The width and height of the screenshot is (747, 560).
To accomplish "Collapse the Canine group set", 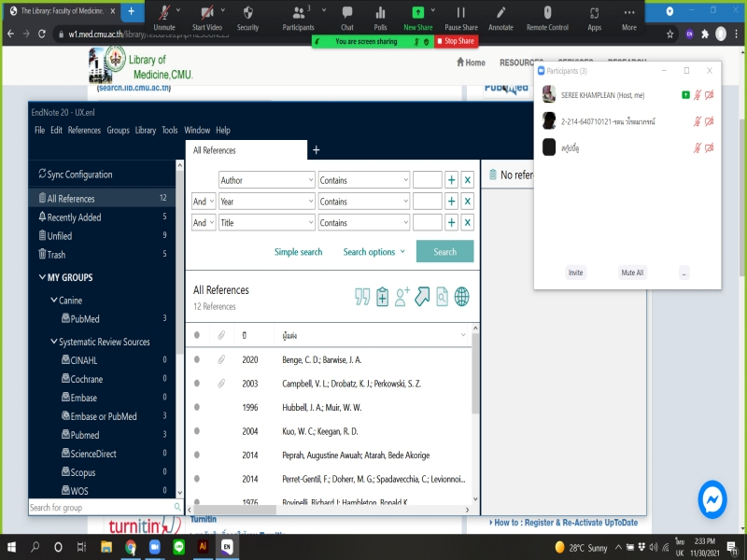I will tap(54, 301).
